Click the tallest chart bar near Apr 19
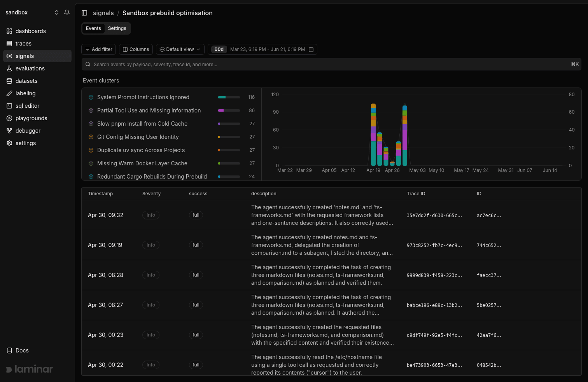The height and width of the screenshot is (382, 588). pyautogui.click(x=373, y=135)
